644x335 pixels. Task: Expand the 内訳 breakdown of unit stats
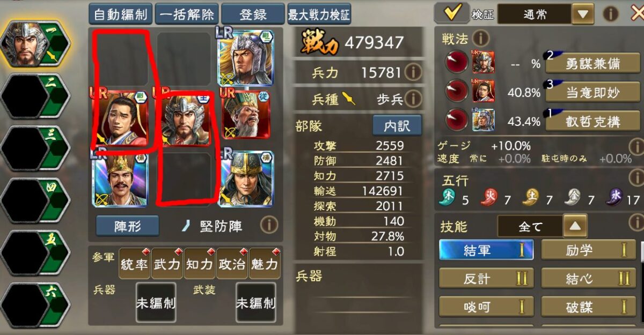tap(397, 125)
